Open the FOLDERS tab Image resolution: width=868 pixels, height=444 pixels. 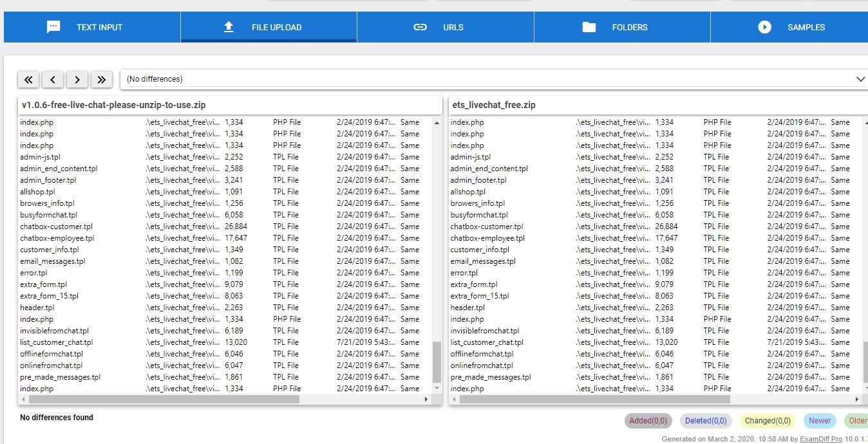pos(622,27)
